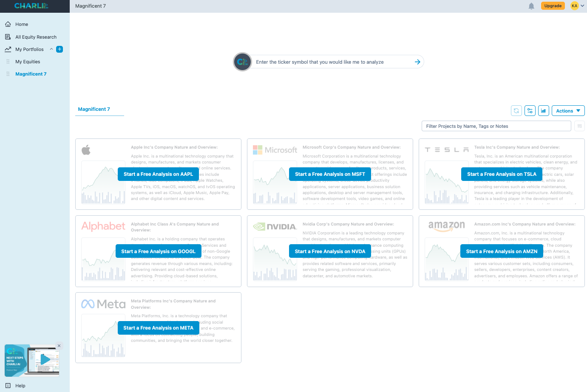
Task: Open My Portfolios section
Action: coord(29,49)
